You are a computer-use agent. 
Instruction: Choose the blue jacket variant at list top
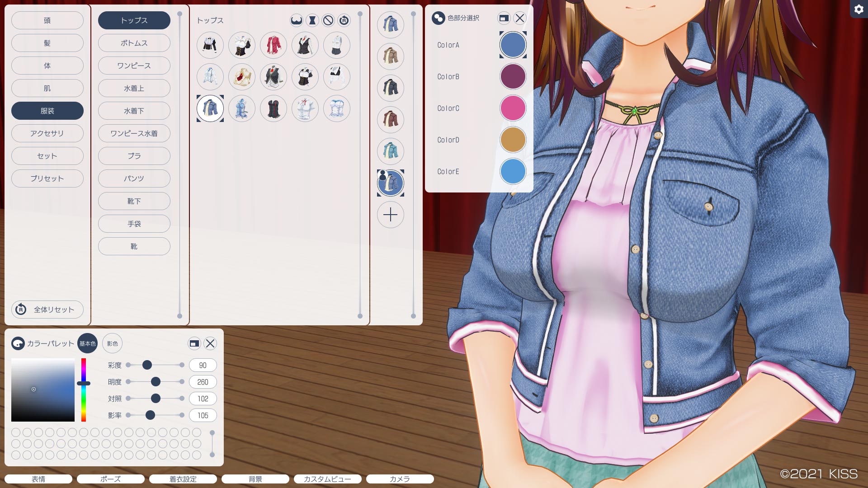point(391,25)
